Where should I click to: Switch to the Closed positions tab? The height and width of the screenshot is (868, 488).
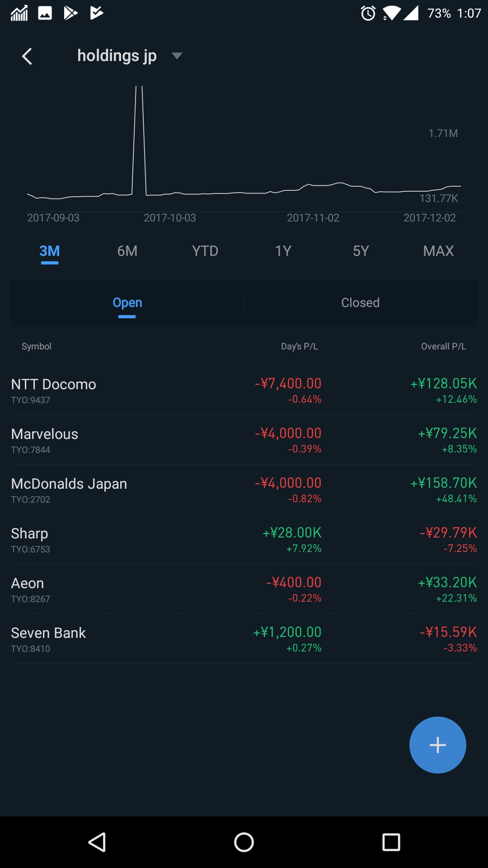tap(360, 303)
